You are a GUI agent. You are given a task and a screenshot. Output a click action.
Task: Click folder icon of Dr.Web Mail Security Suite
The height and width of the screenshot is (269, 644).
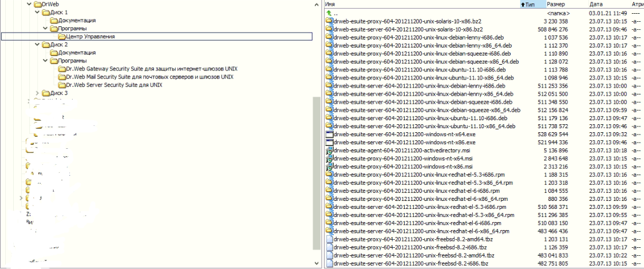[x=62, y=77]
